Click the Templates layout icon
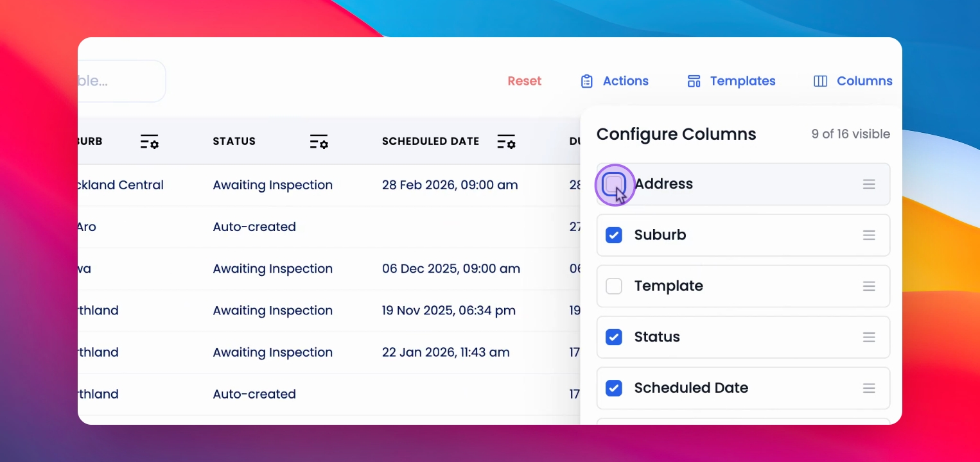Image resolution: width=980 pixels, height=462 pixels. tap(694, 81)
